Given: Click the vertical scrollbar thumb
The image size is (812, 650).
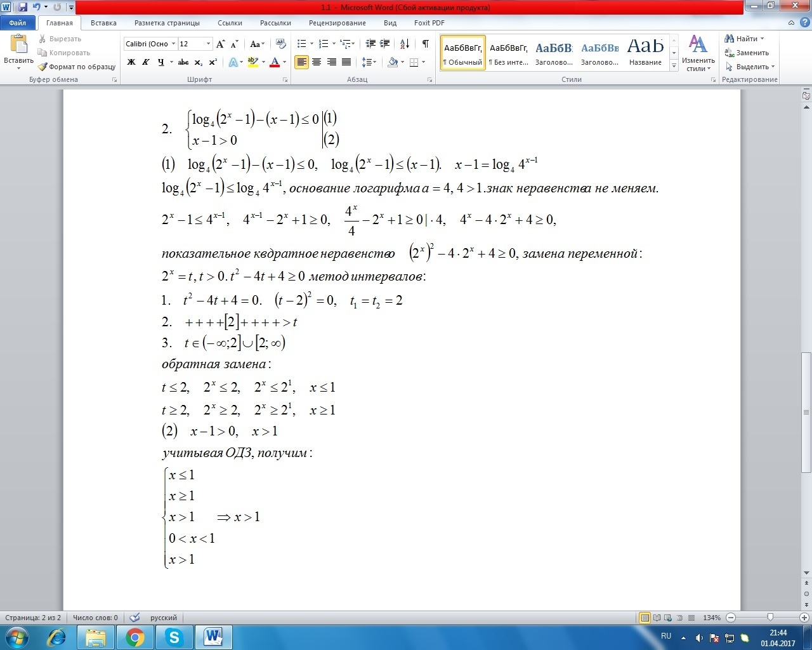Looking at the screenshot, I should [x=806, y=413].
